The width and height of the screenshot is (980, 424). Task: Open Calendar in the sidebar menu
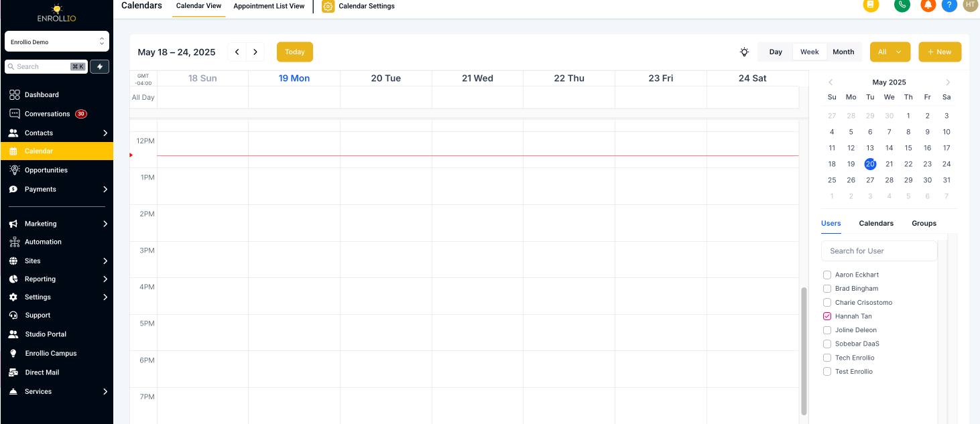coord(57,151)
